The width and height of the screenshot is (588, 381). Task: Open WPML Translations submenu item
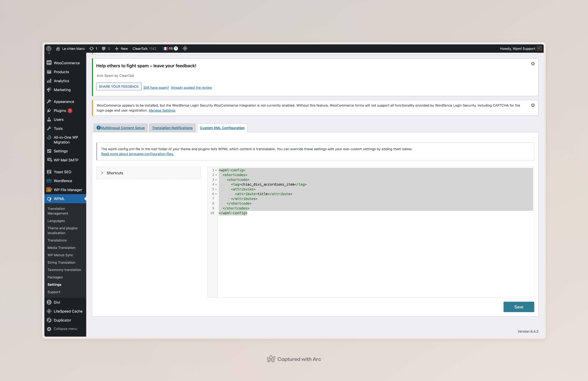(57, 240)
